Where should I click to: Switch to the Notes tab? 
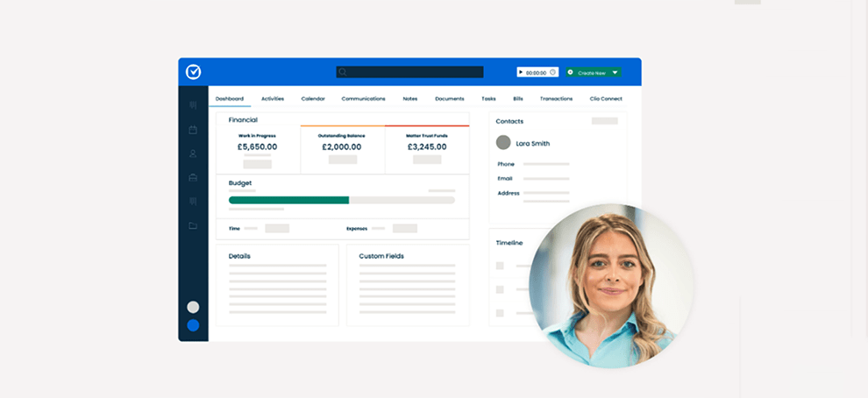pos(410,98)
